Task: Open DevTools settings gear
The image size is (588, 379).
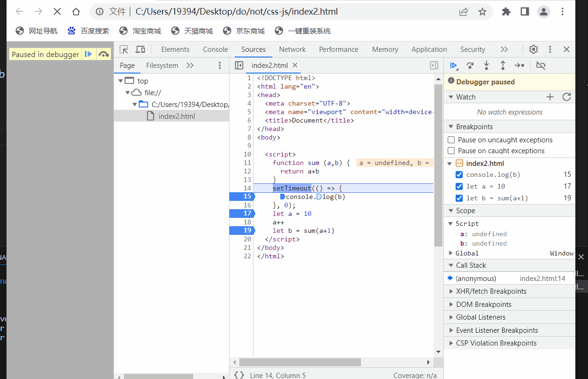Action: [x=533, y=49]
